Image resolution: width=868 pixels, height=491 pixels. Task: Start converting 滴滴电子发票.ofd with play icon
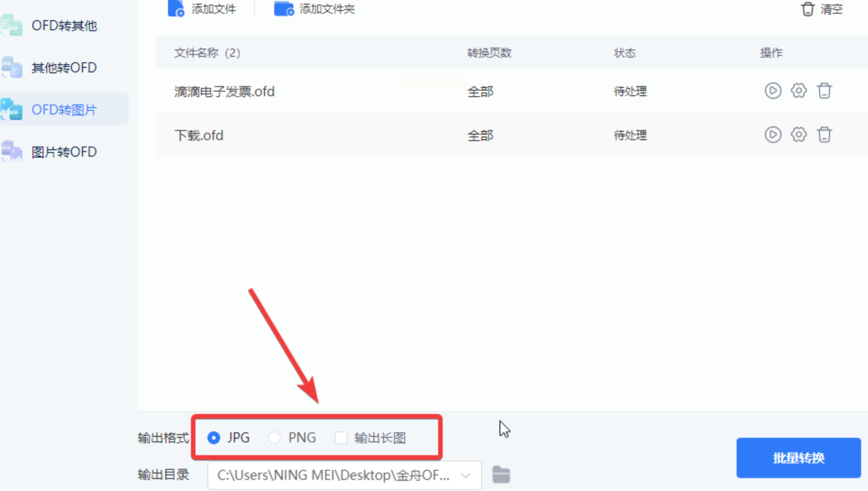(x=773, y=91)
